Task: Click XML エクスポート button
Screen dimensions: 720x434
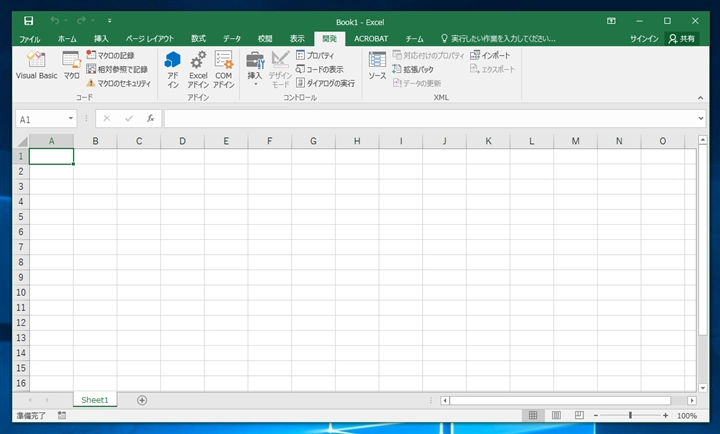Action: click(492, 69)
